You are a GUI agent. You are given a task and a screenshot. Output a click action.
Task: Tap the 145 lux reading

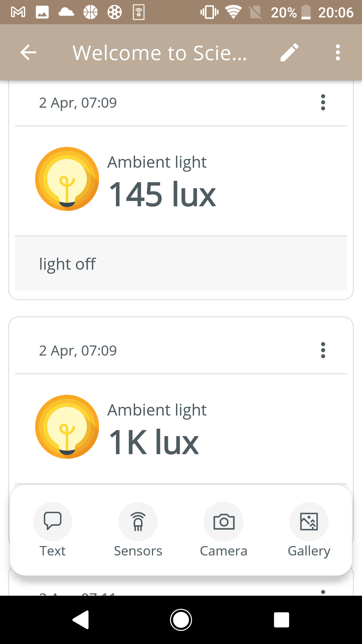(162, 194)
